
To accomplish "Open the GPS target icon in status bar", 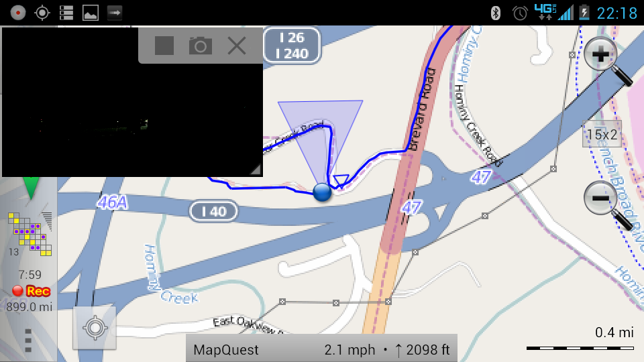I will pyautogui.click(x=42, y=13).
